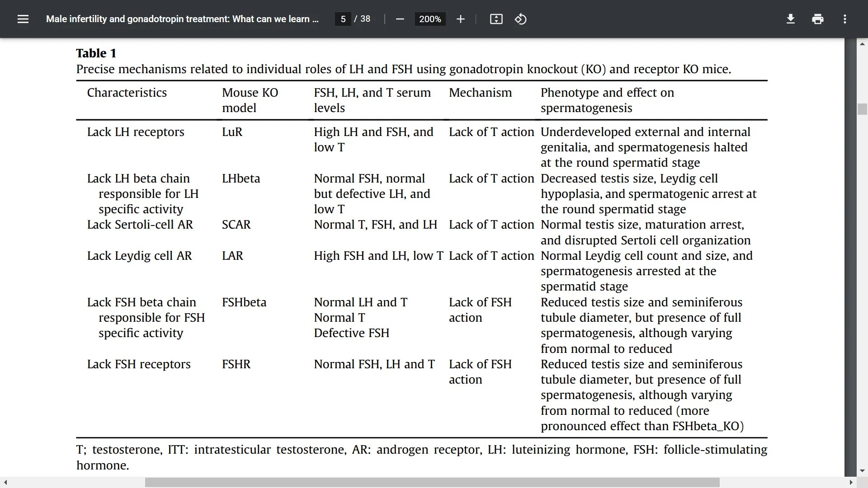Click the 'Lack LH receptors' cell
Image resolution: width=868 pixels, height=488 pixels.
(136, 132)
